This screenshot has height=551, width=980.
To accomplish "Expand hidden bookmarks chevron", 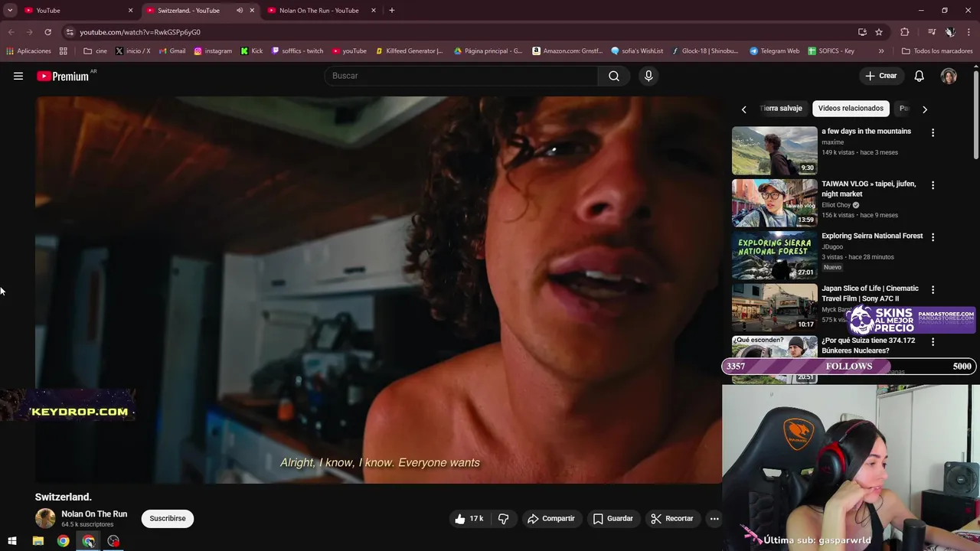I will [881, 51].
